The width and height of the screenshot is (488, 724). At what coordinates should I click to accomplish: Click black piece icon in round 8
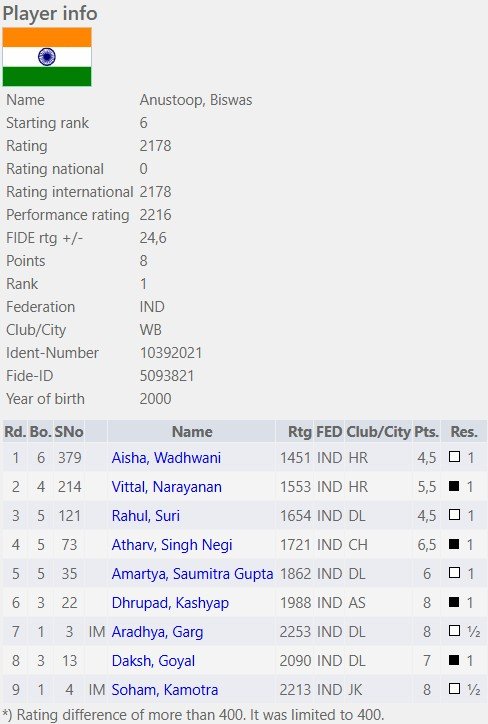454,660
